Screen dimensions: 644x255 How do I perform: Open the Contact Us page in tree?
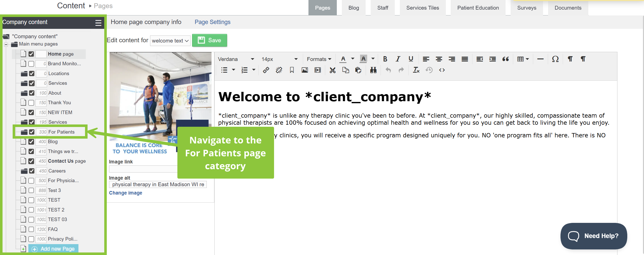[67, 161]
